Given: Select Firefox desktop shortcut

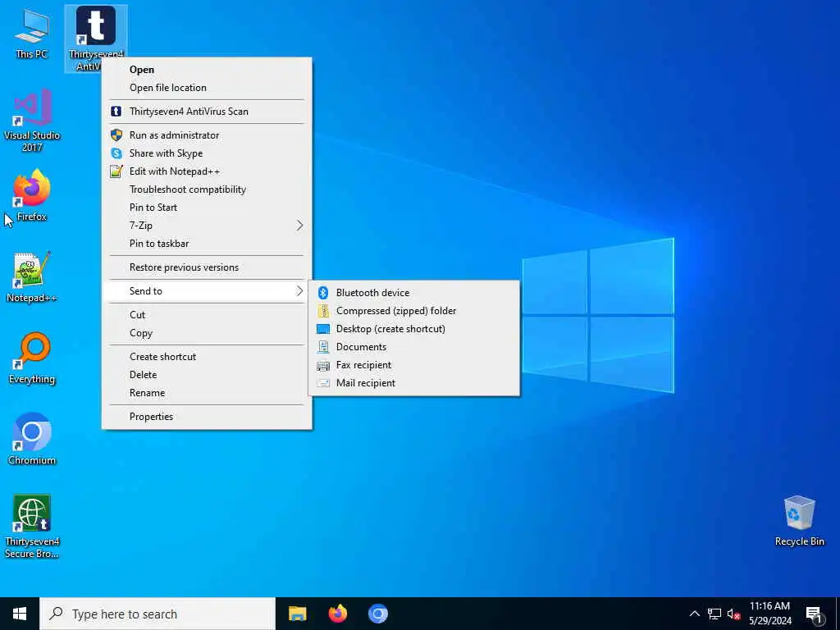Looking at the screenshot, I should click(32, 195).
